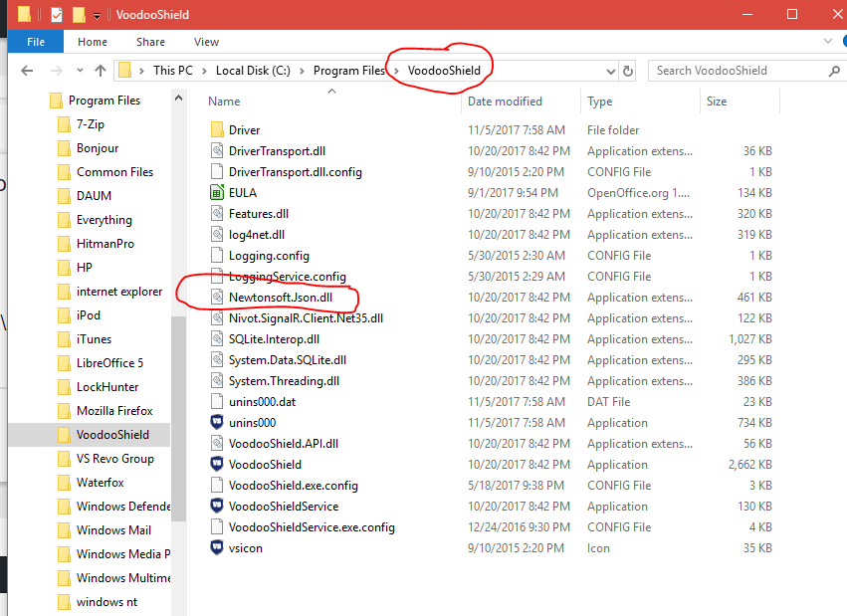Click the navigation pane scroll-up arrow
847x616 pixels.
pos(179,99)
